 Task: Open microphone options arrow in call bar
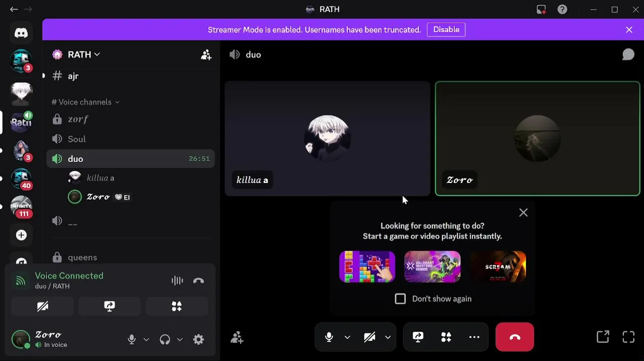click(347, 337)
